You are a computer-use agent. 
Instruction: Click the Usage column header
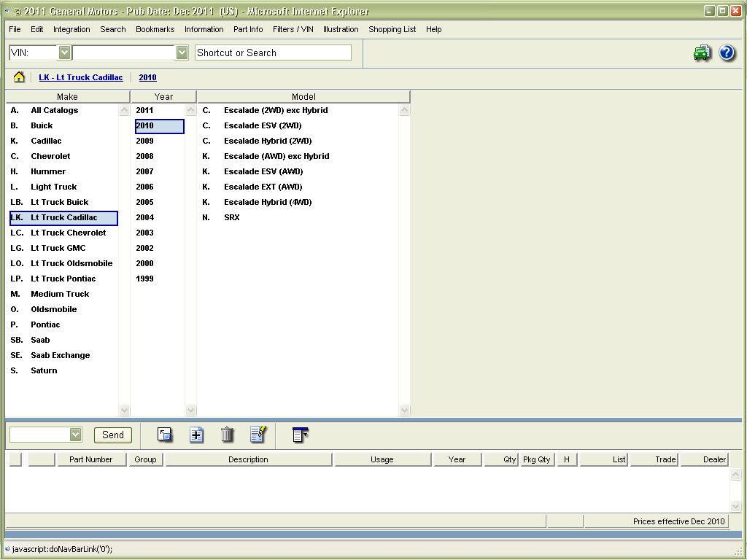pyautogui.click(x=382, y=459)
